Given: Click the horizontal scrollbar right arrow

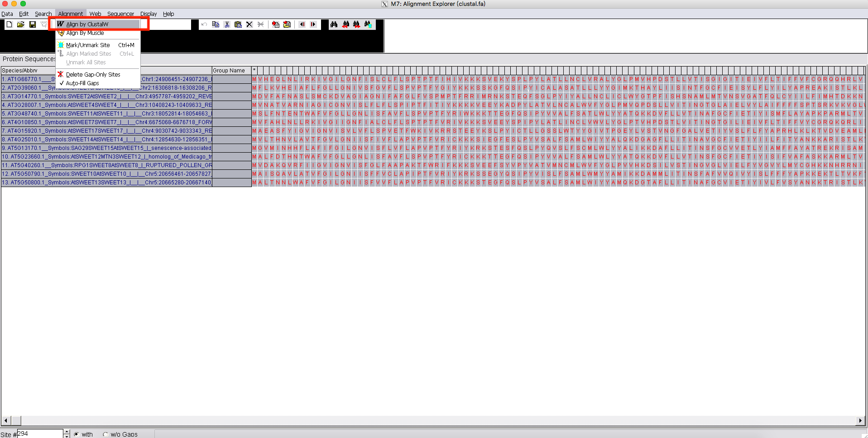Looking at the screenshot, I should click(x=860, y=421).
